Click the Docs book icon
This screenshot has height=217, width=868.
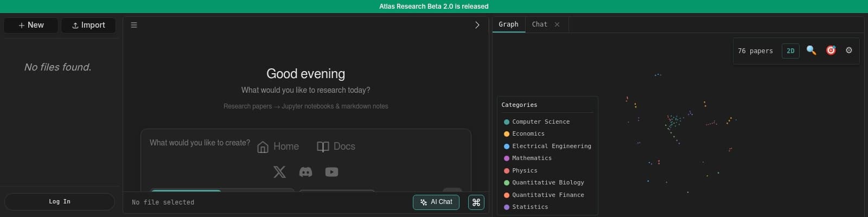click(x=323, y=147)
